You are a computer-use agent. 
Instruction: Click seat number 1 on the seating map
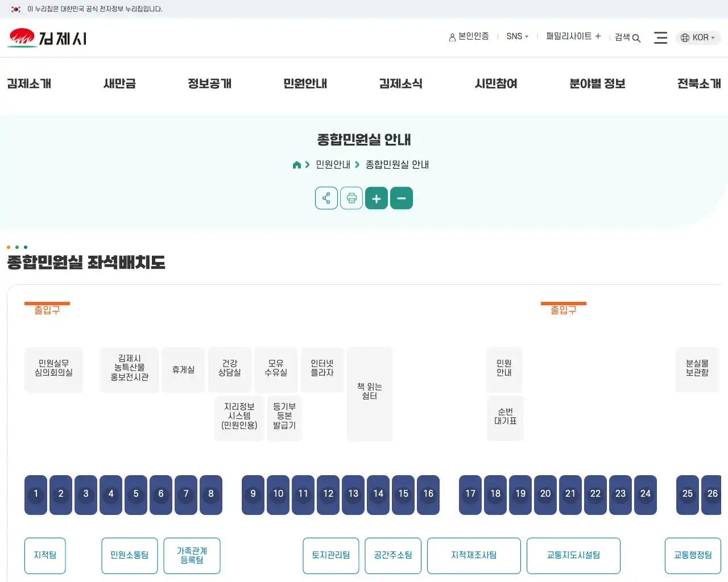click(35, 494)
